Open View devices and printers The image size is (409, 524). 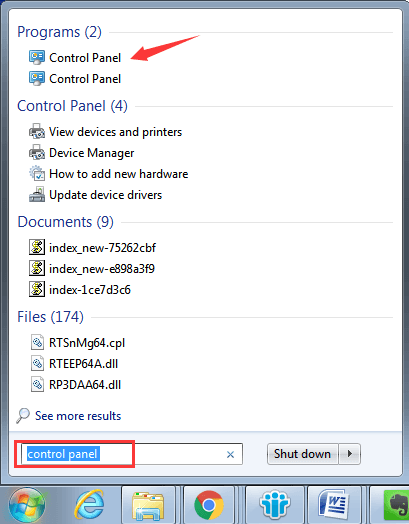[105, 132]
